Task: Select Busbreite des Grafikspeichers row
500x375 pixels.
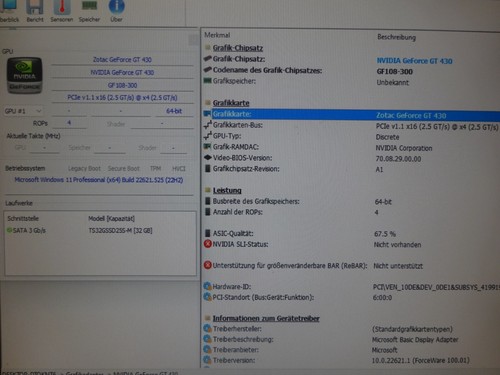Action: tap(352, 201)
